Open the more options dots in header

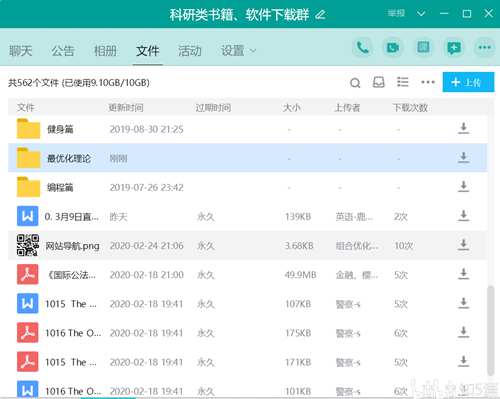pyautogui.click(x=484, y=48)
